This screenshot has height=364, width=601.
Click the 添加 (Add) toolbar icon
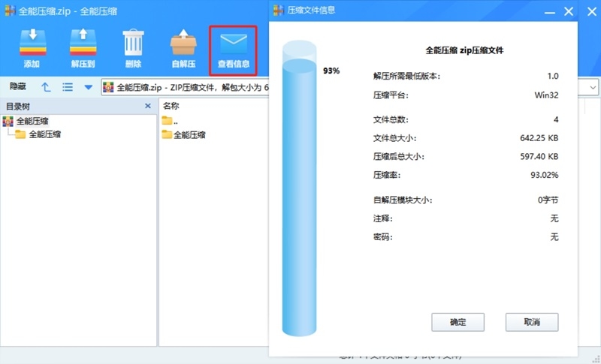pyautogui.click(x=33, y=42)
